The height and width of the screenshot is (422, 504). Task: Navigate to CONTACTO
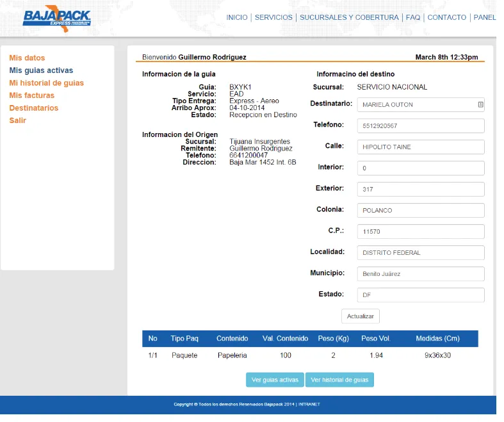pyautogui.click(x=446, y=17)
